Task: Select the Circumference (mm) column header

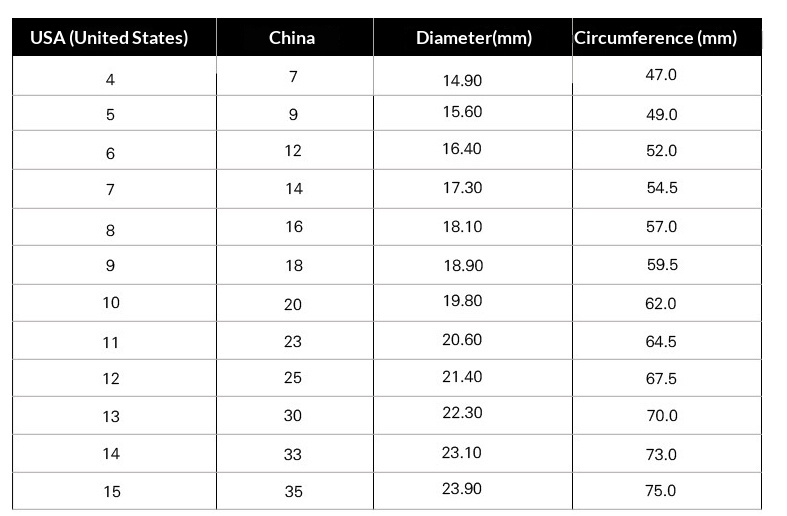Action: [655, 38]
